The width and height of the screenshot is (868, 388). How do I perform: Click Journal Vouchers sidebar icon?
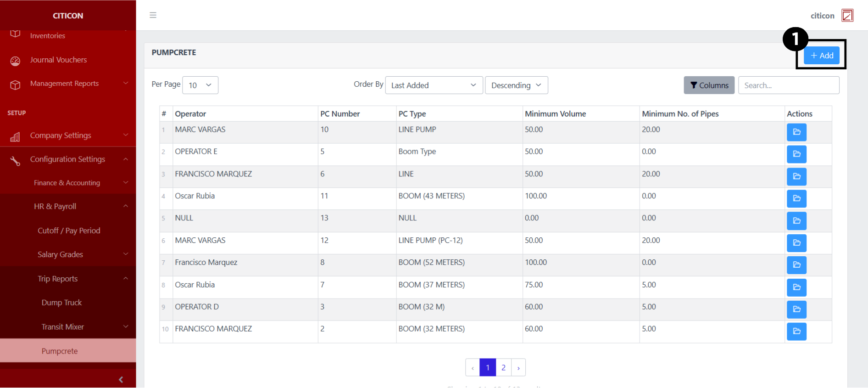point(15,61)
